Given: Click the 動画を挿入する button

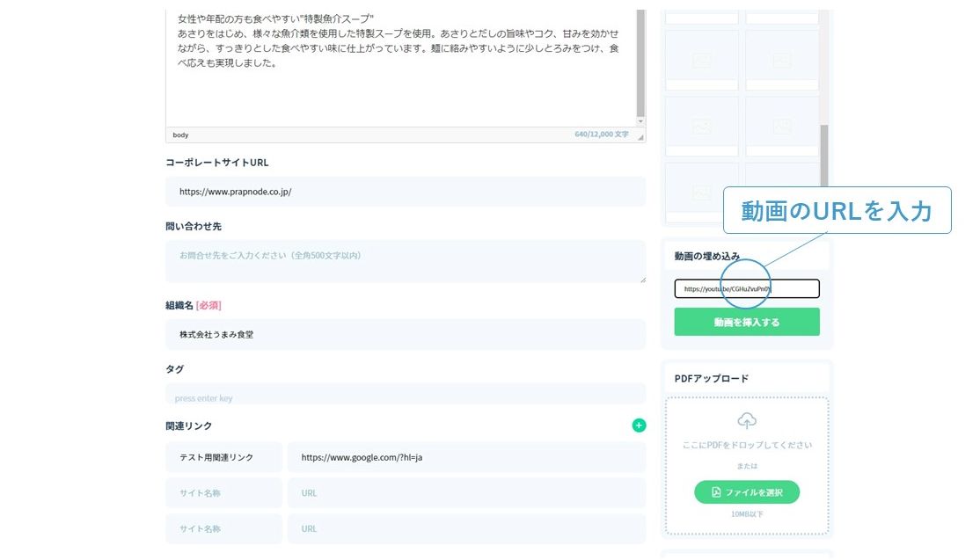Looking at the screenshot, I should [x=746, y=322].
